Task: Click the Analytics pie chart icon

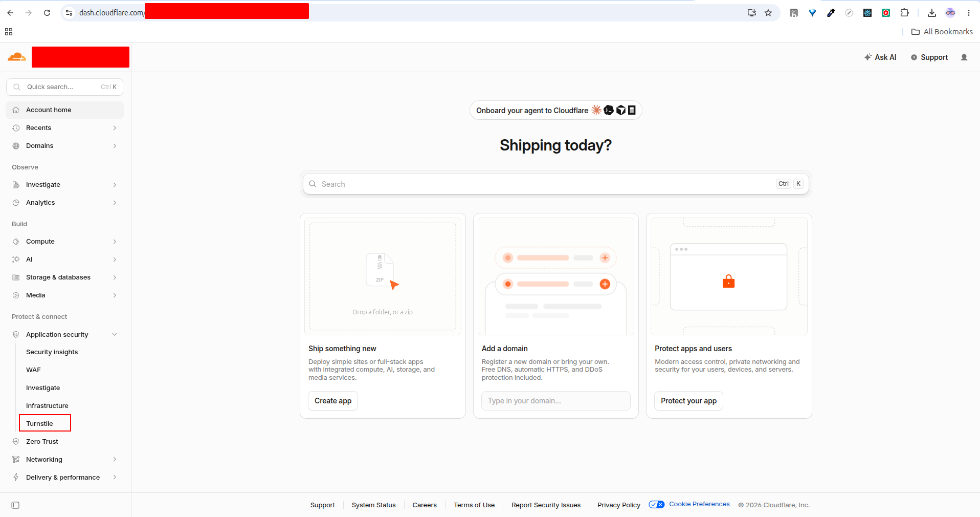Action: pyautogui.click(x=16, y=203)
